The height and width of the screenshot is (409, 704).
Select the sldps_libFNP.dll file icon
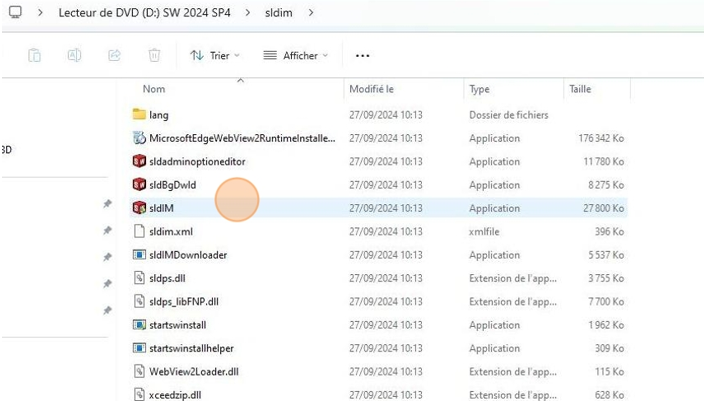[x=139, y=301]
